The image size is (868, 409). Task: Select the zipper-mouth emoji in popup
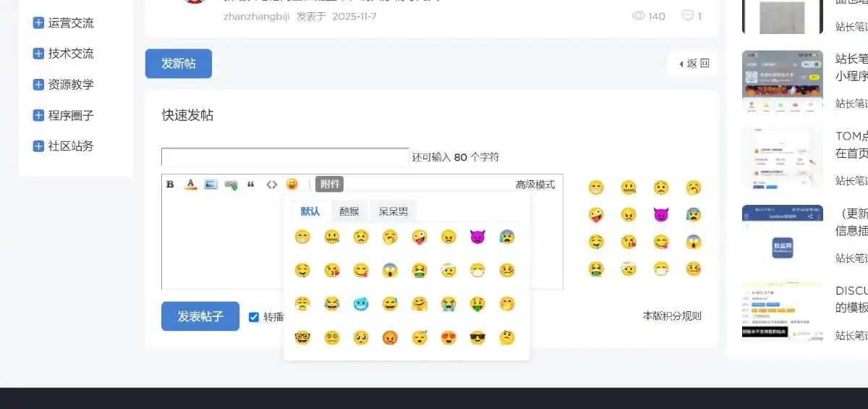click(x=331, y=237)
